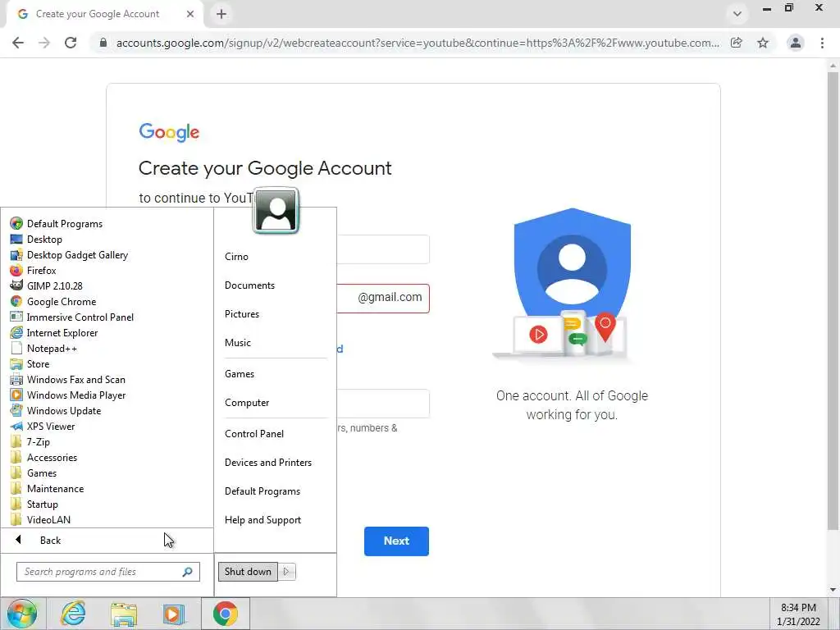Open Notepad++ from the Start menu
The image size is (840, 630).
pos(43,348)
